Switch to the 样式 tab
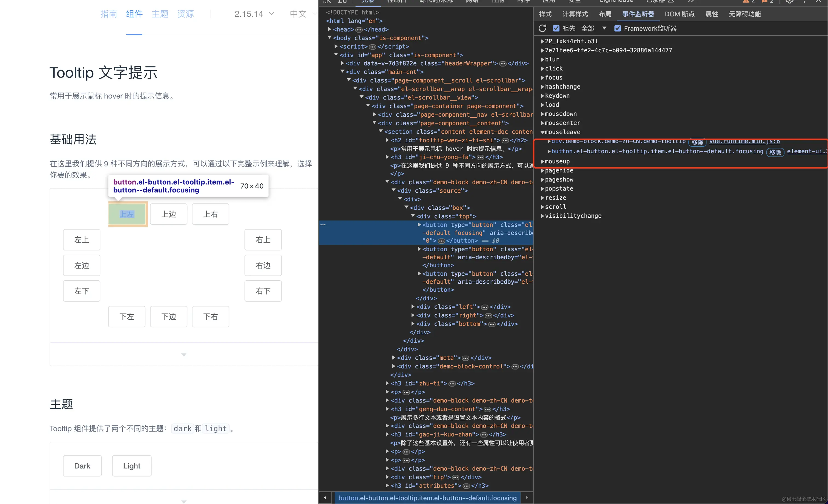Image resolution: width=828 pixels, height=504 pixels. click(x=545, y=14)
